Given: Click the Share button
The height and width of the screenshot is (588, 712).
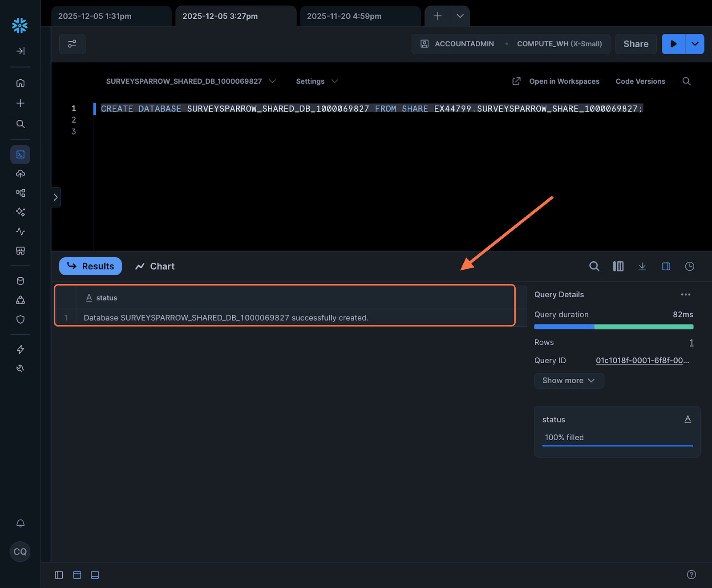Looking at the screenshot, I should tap(635, 44).
